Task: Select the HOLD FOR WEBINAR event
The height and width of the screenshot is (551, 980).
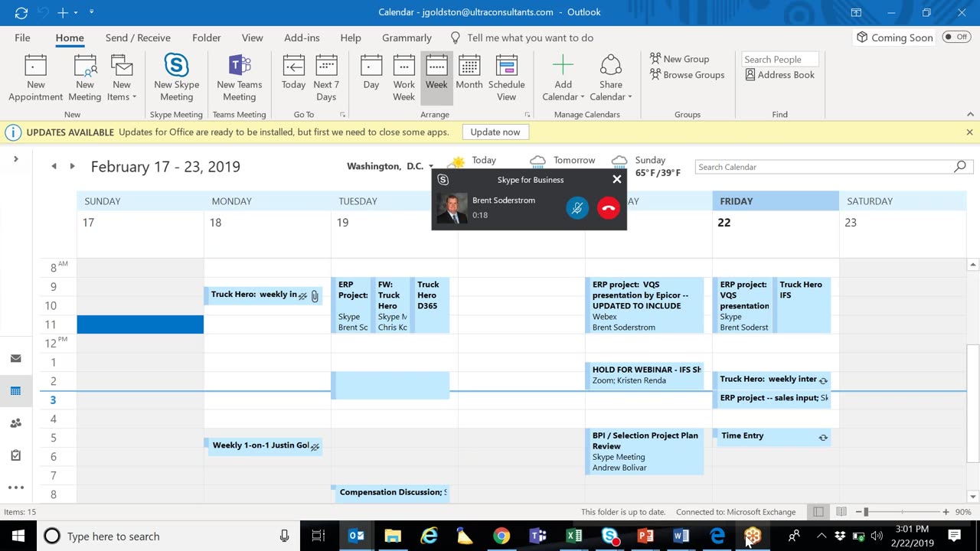Action: coord(645,375)
